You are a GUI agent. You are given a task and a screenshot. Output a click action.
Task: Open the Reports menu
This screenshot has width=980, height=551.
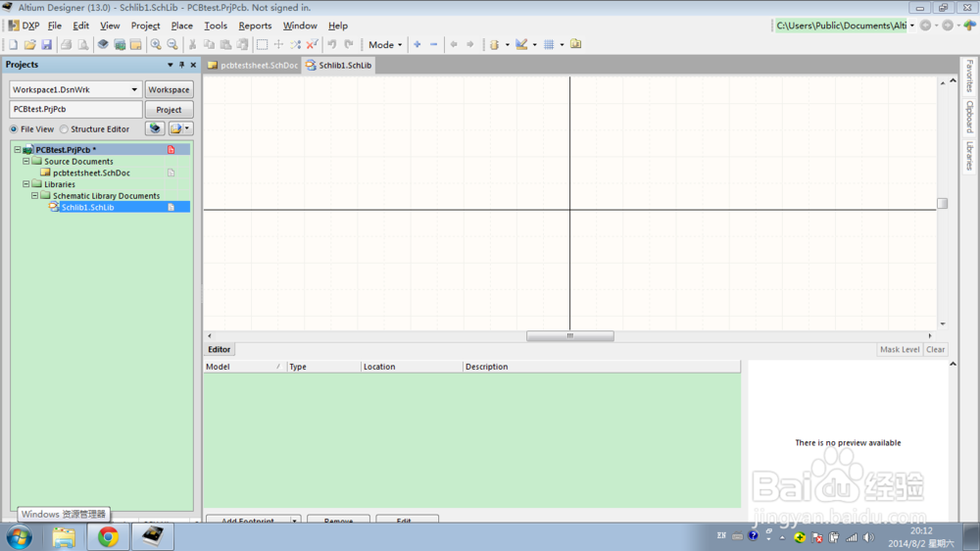point(255,25)
